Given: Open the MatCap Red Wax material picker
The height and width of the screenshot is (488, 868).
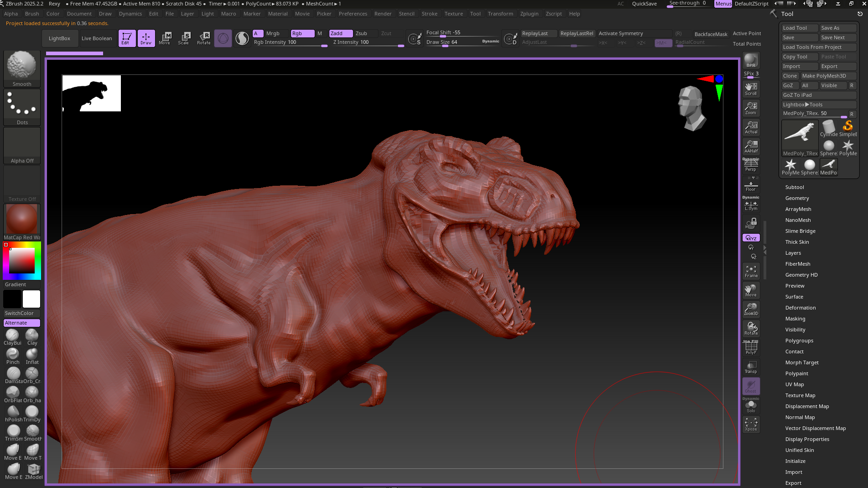Looking at the screenshot, I should click(22, 222).
